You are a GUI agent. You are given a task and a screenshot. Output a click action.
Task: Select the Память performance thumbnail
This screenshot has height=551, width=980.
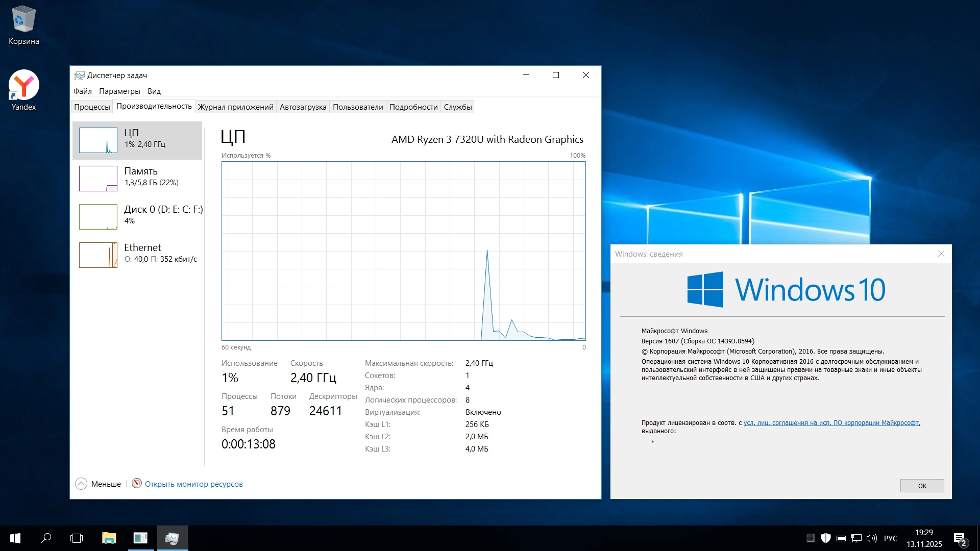[x=98, y=178]
